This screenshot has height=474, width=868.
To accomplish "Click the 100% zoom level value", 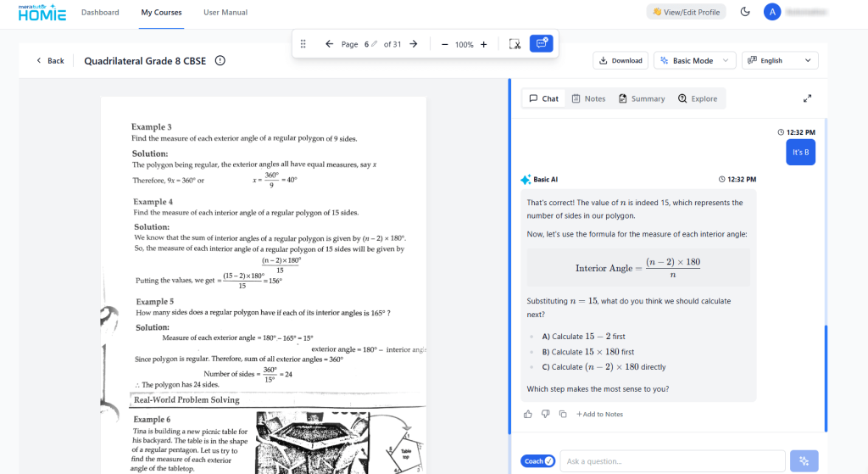I will [x=464, y=44].
